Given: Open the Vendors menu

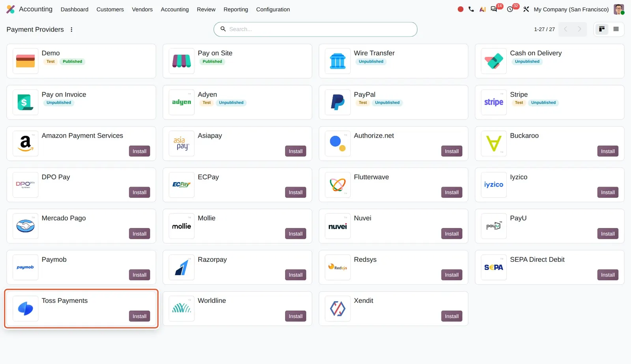Looking at the screenshot, I should (x=142, y=9).
